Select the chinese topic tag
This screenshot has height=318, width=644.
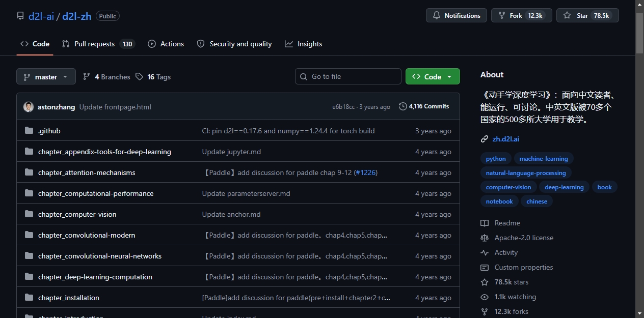(x=537, y=201)
